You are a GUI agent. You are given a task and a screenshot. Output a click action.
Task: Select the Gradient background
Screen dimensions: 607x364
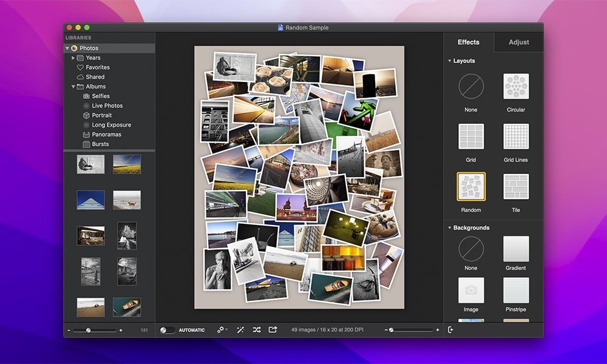click(516, 249)
